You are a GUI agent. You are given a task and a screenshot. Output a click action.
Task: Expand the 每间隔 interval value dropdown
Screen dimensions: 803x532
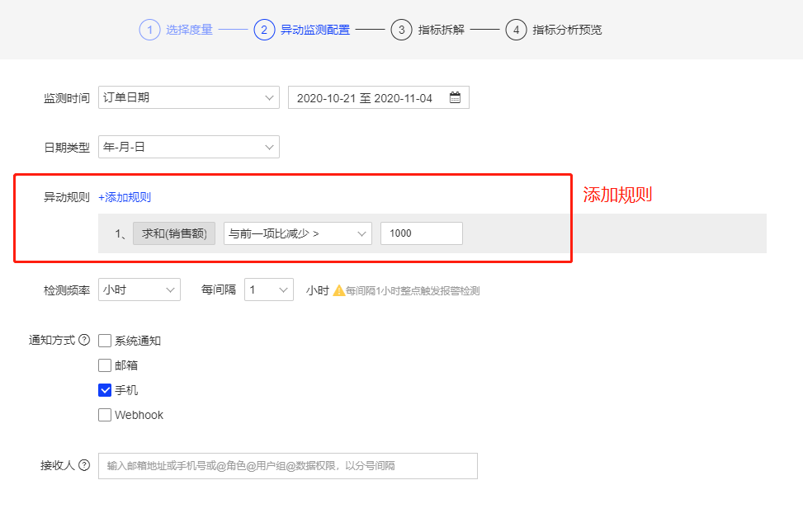coord(268,290)
